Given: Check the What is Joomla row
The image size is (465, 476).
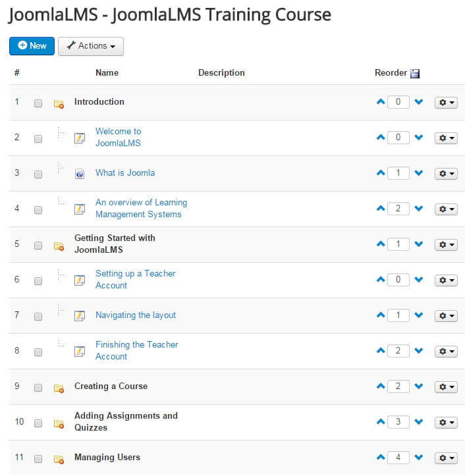Looking at the screenshot, I should click(38, 174).
